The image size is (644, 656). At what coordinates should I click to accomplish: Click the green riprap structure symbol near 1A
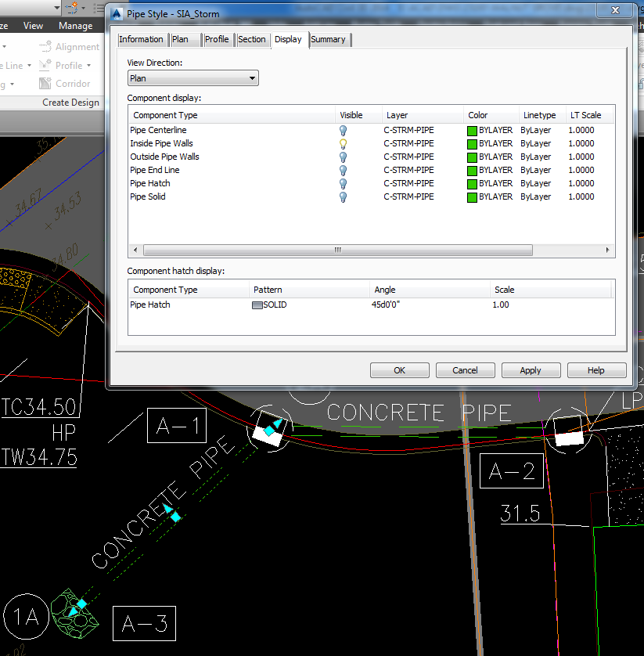[75, 613]
